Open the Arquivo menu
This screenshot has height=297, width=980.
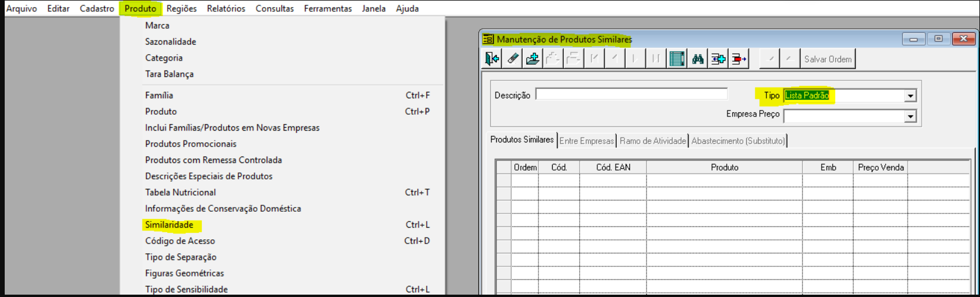[22, 9]
